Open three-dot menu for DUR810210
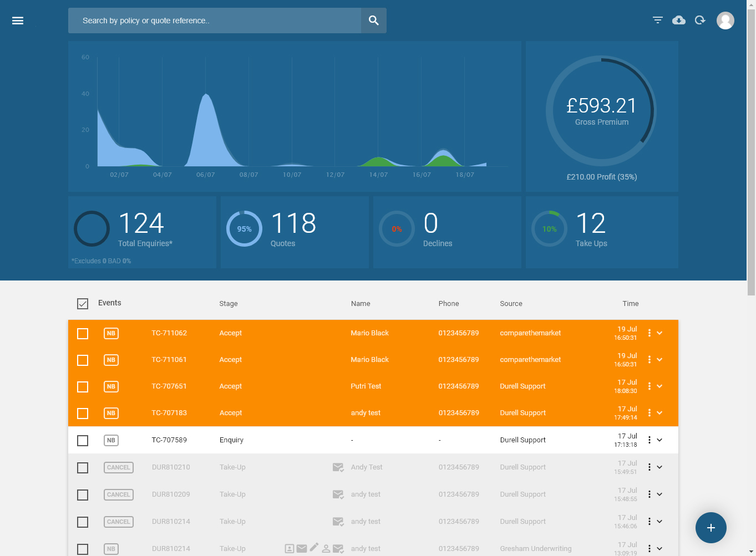This screenshot has width=756, height=556. click(x=650, y=467)
